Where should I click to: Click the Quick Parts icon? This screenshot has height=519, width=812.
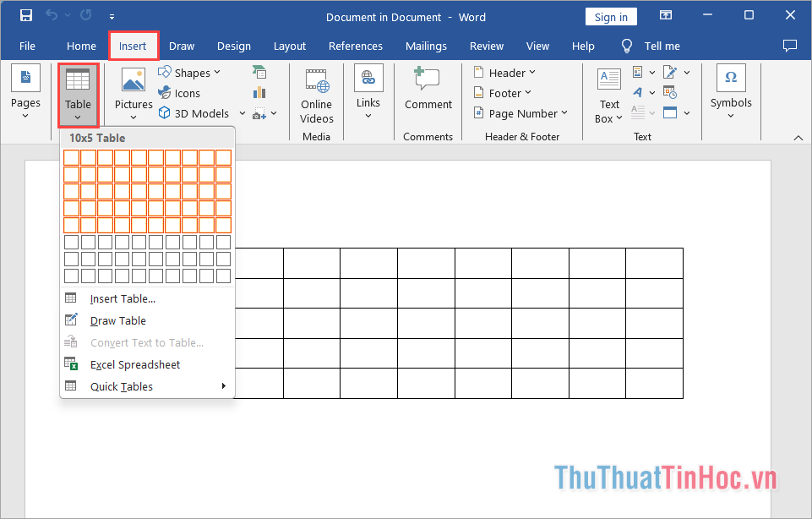pyautogui.click(x=637, y=72)
